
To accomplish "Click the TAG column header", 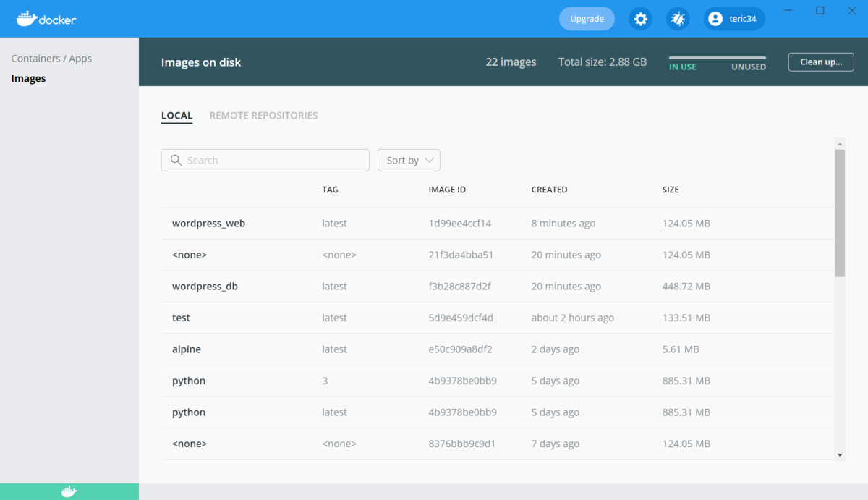I will pos(330,190).
